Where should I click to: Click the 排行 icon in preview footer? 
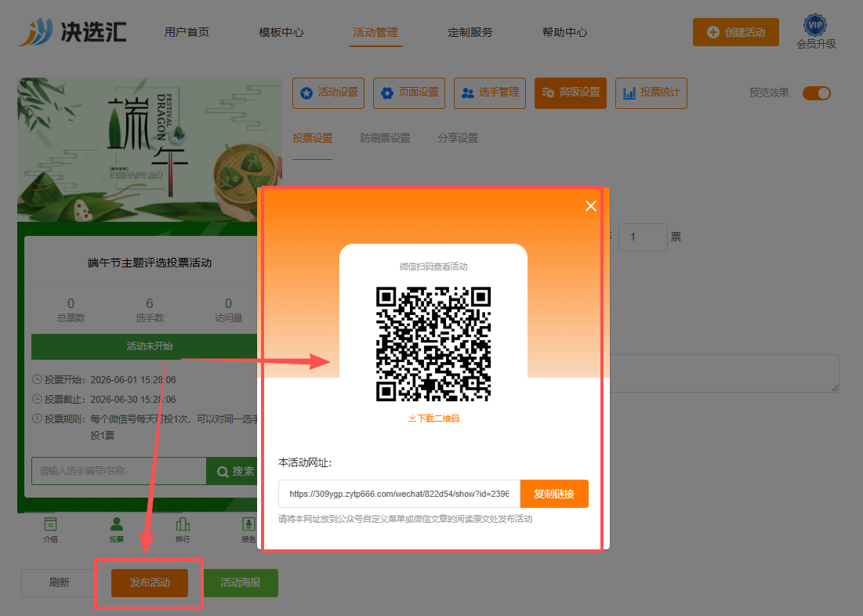click(x=183, y=530)
